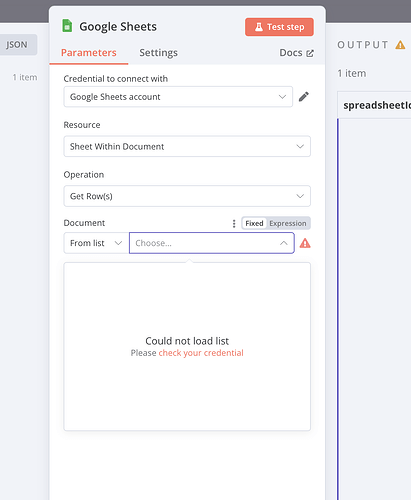Open the three-dot options menu for Document
This screenshot has width=411, height=500.
234,223
